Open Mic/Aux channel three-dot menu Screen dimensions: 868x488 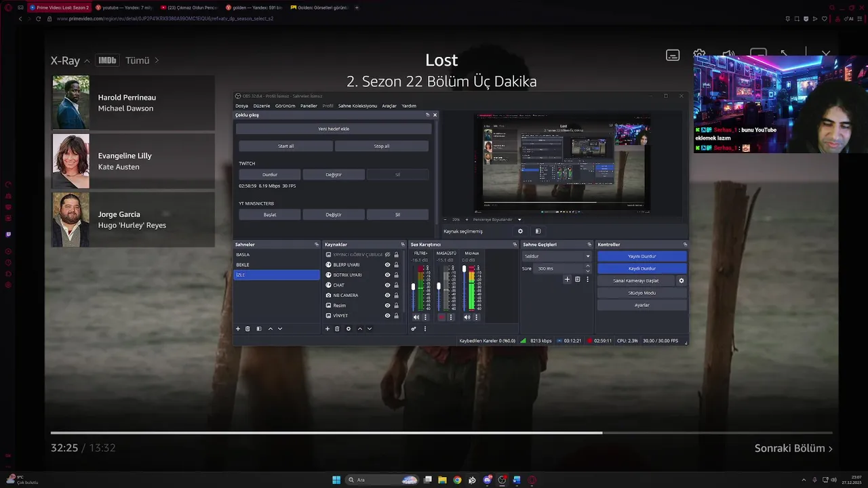tap(476, 317)
